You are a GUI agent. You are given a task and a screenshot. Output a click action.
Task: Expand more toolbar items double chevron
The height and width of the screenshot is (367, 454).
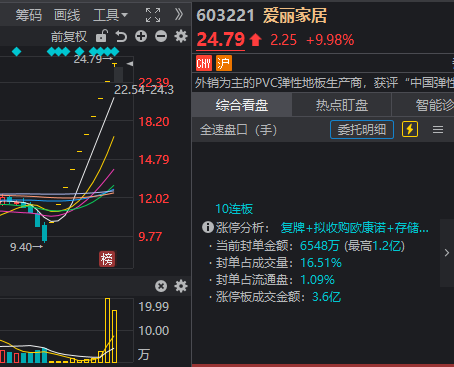[179, 14]
